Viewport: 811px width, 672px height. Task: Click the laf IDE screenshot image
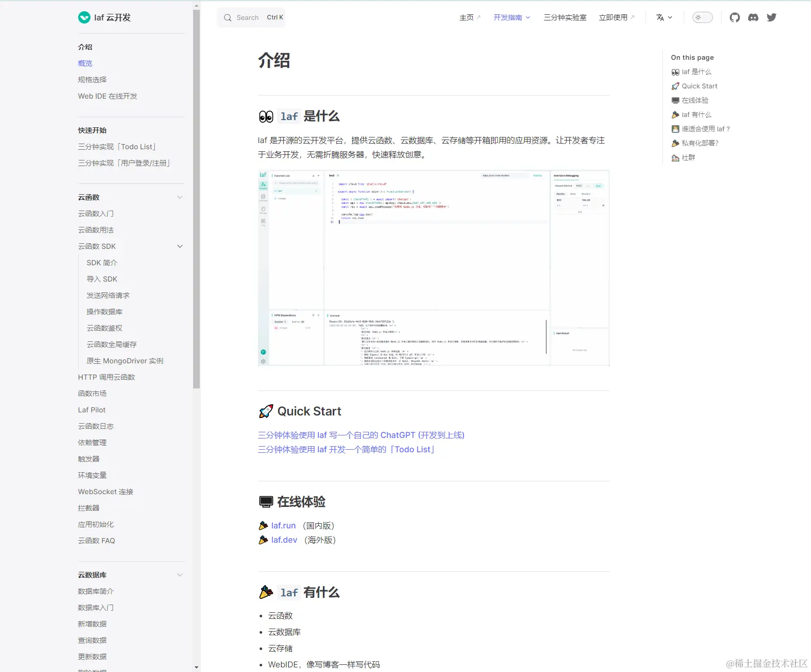(434, 268)
